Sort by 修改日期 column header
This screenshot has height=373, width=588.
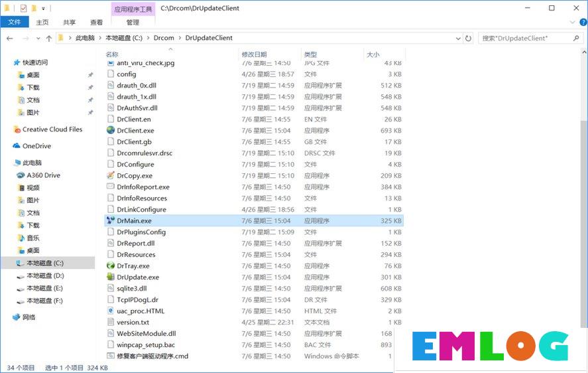pos(255,54)
